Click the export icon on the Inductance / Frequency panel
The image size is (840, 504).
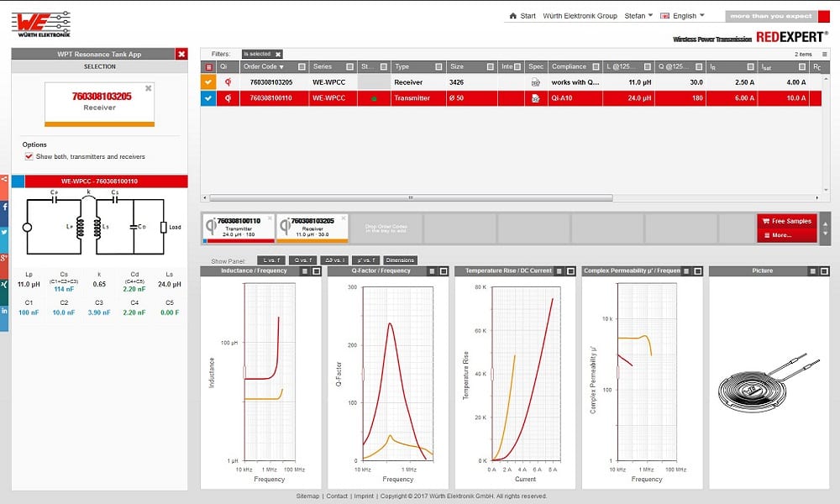click(x=304, y=270)
